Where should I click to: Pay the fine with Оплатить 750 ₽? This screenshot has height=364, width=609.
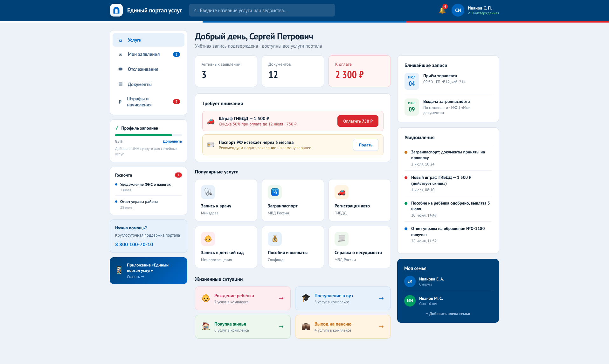358,121
